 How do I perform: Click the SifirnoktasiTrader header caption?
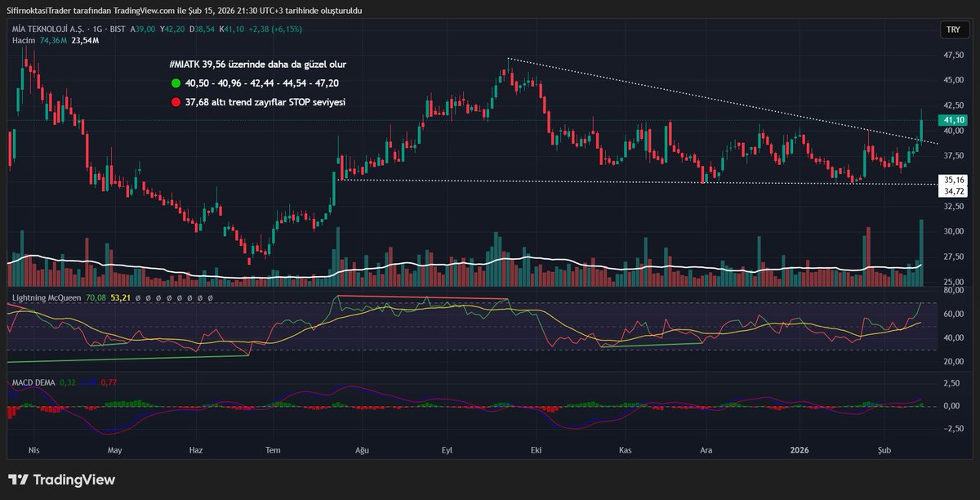click(x=185, y=10)
